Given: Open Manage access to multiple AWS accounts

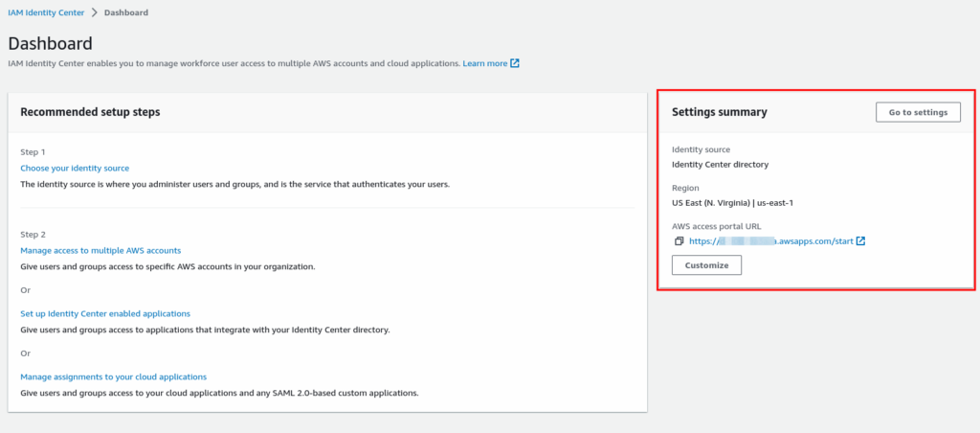Looking at the screenshot, I should click(100, 250).
